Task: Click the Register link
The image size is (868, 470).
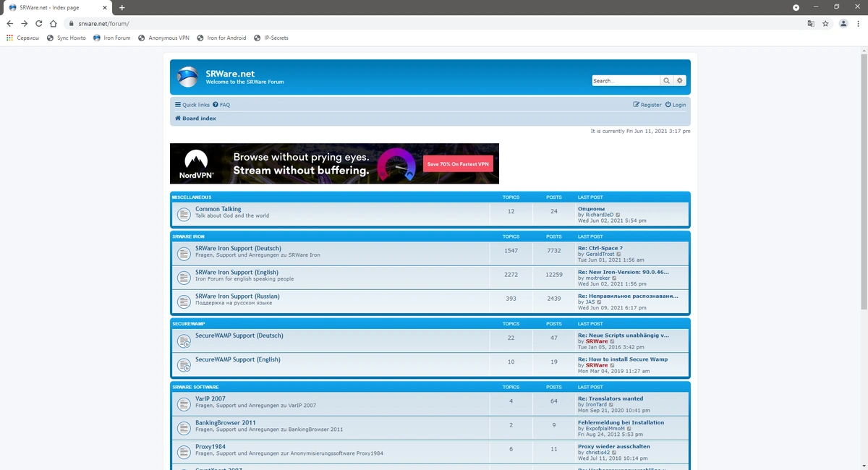Action: pos(647,105)
